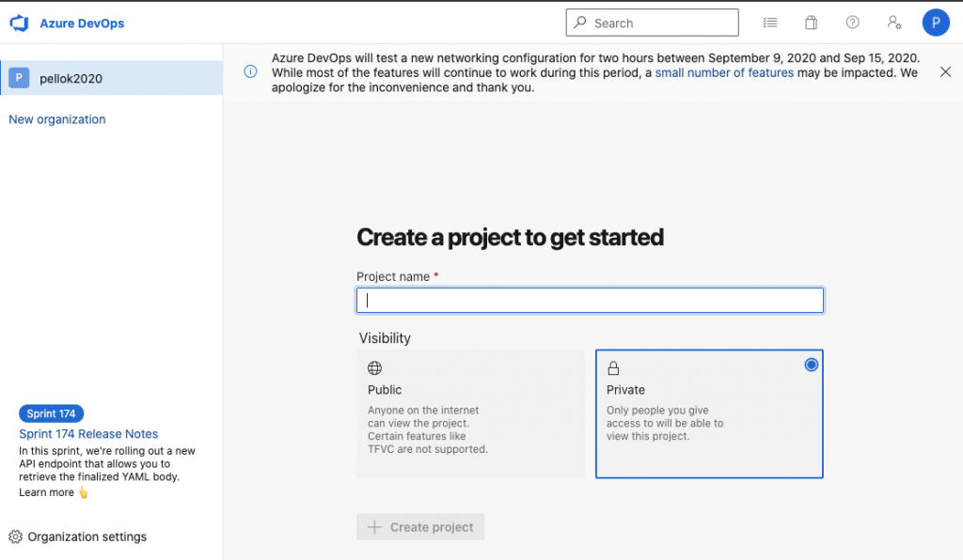The image size is (963, 560).
Task: Click 'view this project.' description text
Action: (x=648, y=436)
